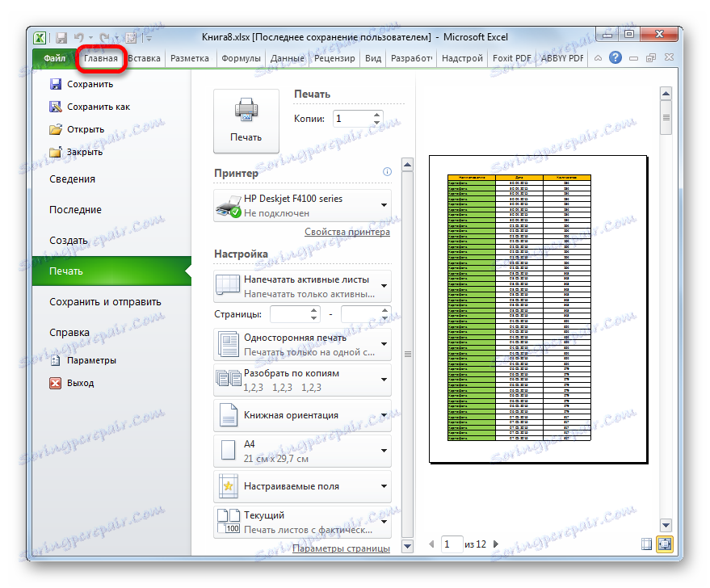Click Выход to exit Excel
The height and width of the screenshot is (588, 710).
pos(72,383)
